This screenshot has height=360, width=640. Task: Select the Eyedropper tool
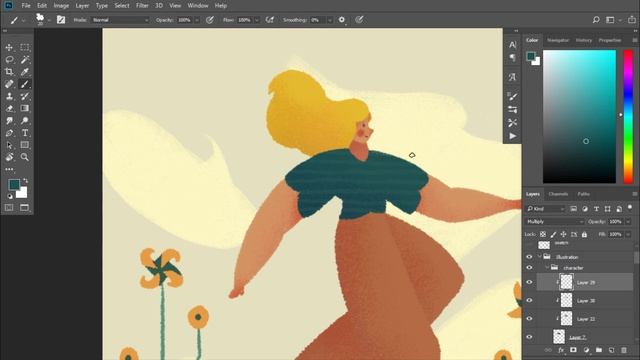coord(25,72)
